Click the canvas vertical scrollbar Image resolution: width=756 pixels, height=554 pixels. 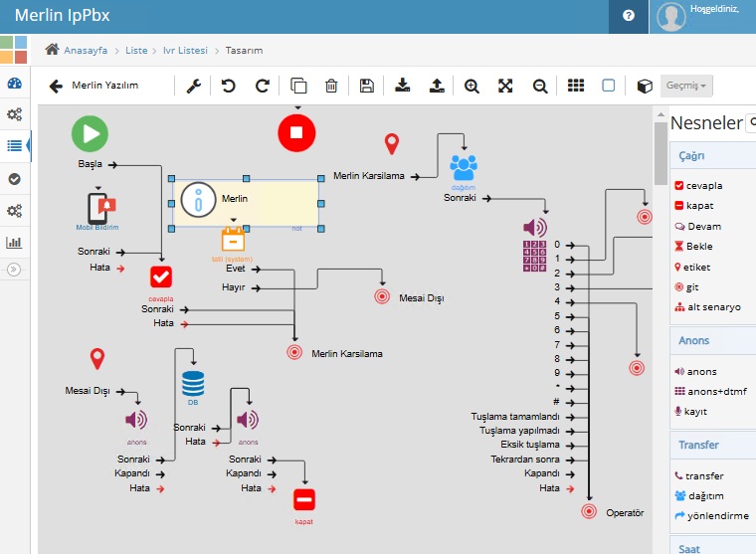pyautogui.click(x=661, y=151)
